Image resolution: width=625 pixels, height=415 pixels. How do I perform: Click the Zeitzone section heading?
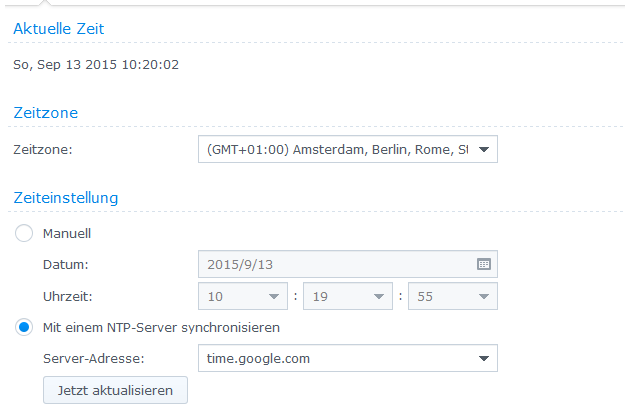coord(46,113)
